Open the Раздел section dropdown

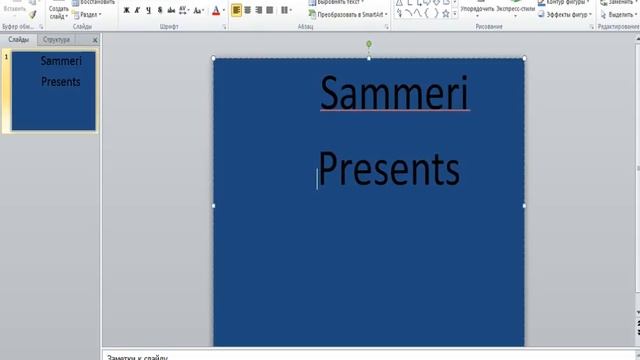[87, 15]
